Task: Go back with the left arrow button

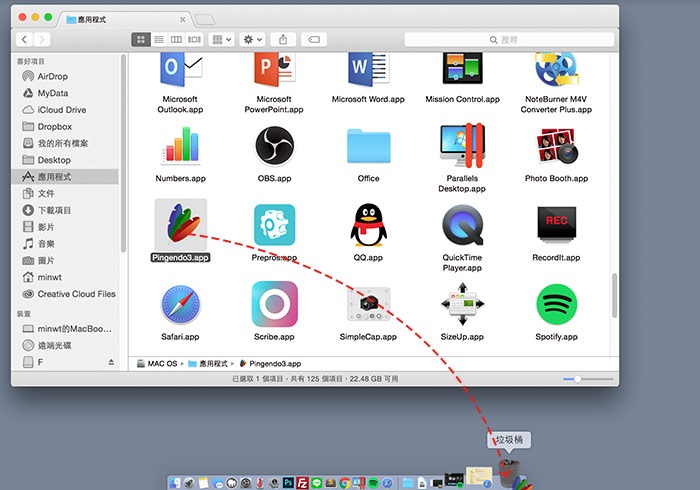Action: pos(25,40)
